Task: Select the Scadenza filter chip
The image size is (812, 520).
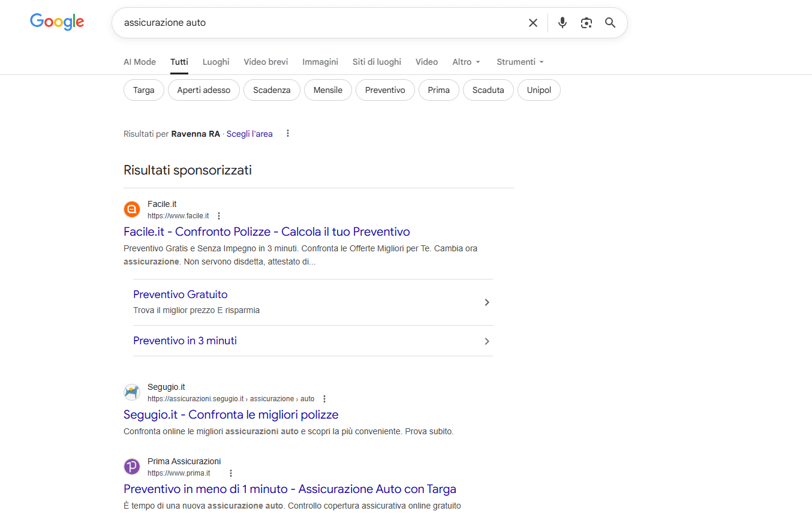Action: pos(272,90)
